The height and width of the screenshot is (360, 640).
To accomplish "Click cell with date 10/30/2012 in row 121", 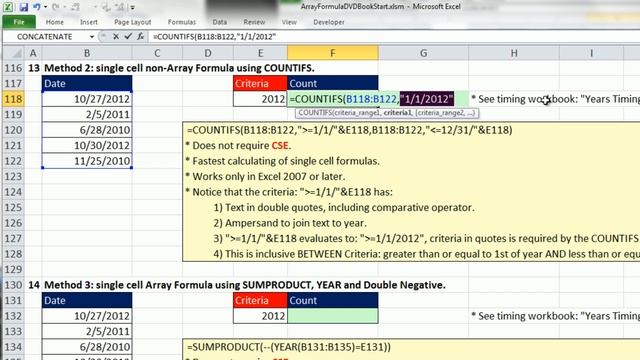I will pos(87,145).
